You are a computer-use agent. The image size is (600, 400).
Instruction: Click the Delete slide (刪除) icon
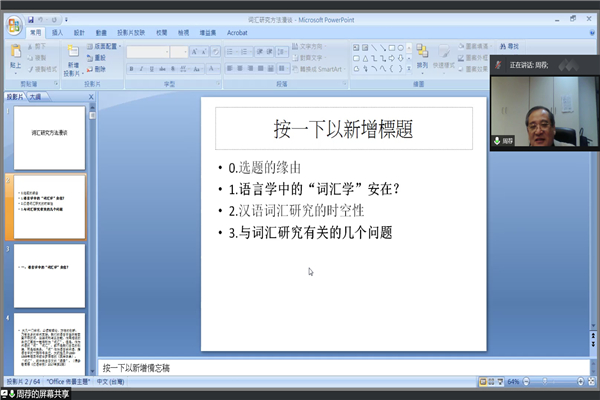(x=101, y=69)
